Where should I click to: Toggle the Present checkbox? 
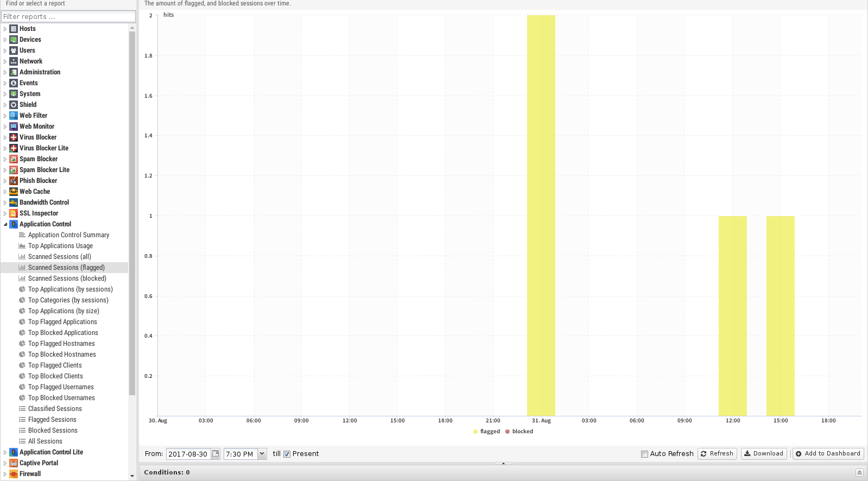(x=287, y=454)
